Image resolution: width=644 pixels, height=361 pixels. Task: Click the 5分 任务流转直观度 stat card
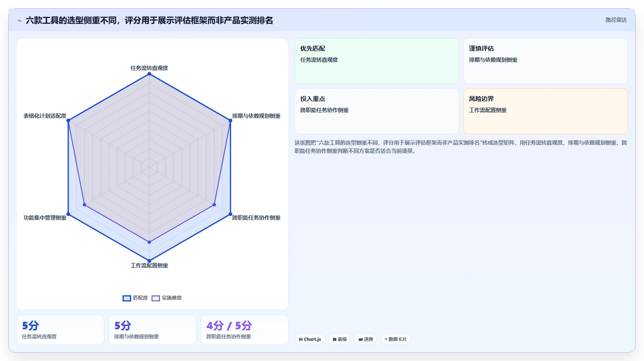[60, 330]
